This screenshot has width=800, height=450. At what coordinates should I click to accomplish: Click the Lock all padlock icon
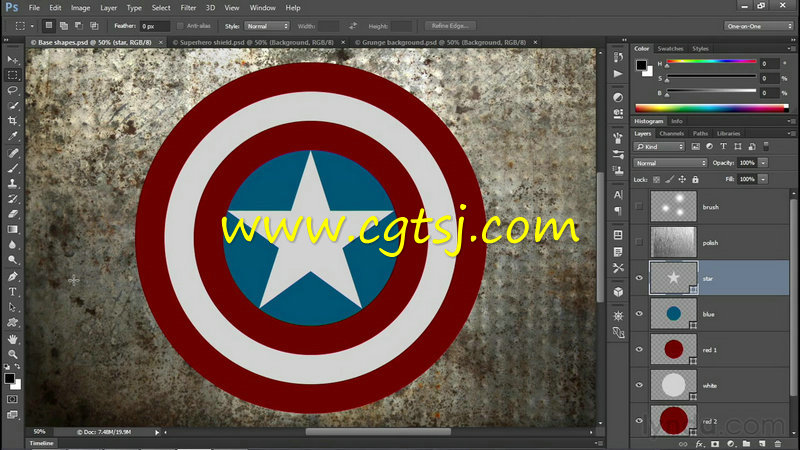(695, 180)
